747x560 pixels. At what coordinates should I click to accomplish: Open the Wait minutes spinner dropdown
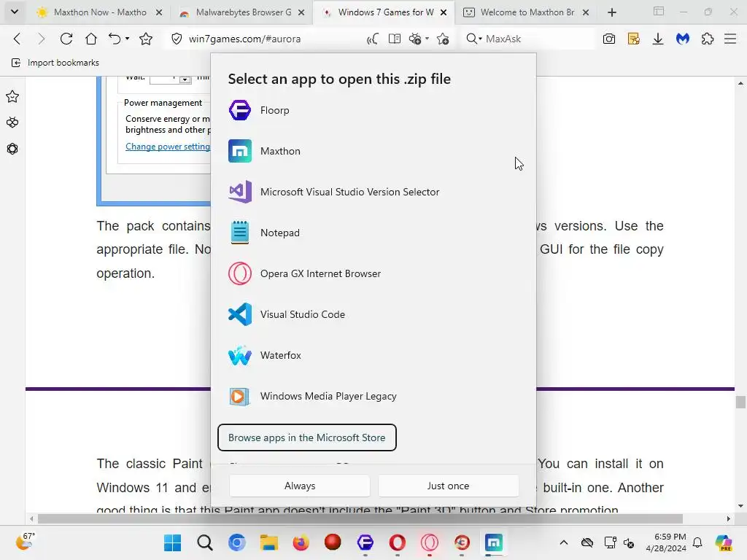pyautogui.click(x=185, y=79)
